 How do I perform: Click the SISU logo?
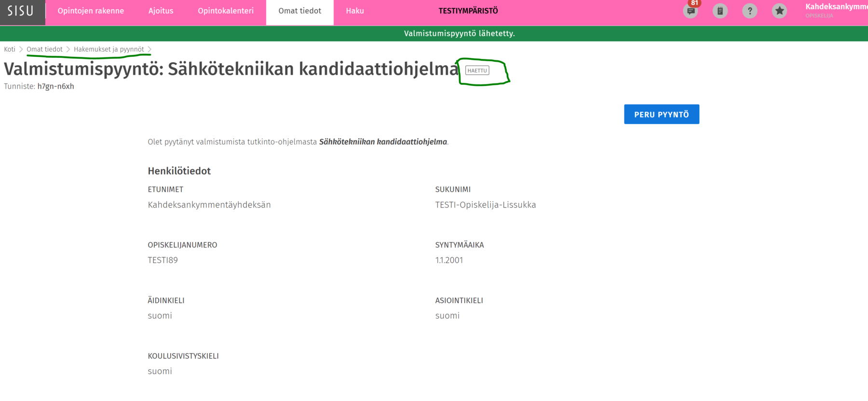[x=21, y=11]
